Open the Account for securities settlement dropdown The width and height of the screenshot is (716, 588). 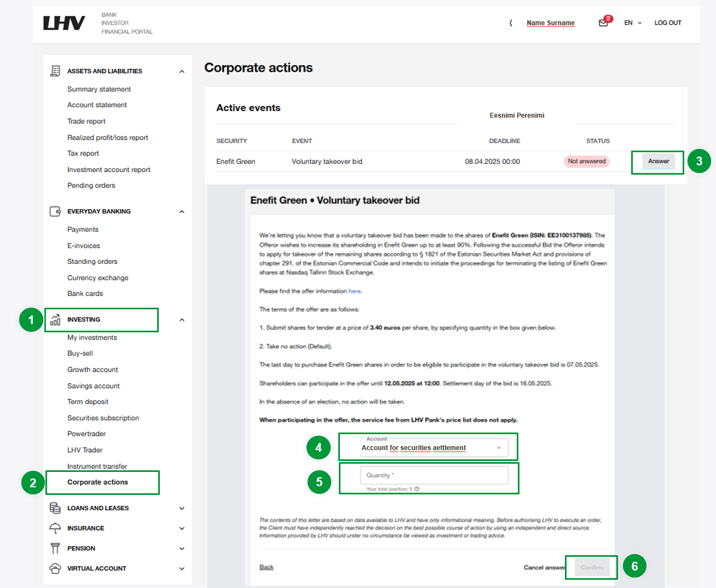coord(434,447)
